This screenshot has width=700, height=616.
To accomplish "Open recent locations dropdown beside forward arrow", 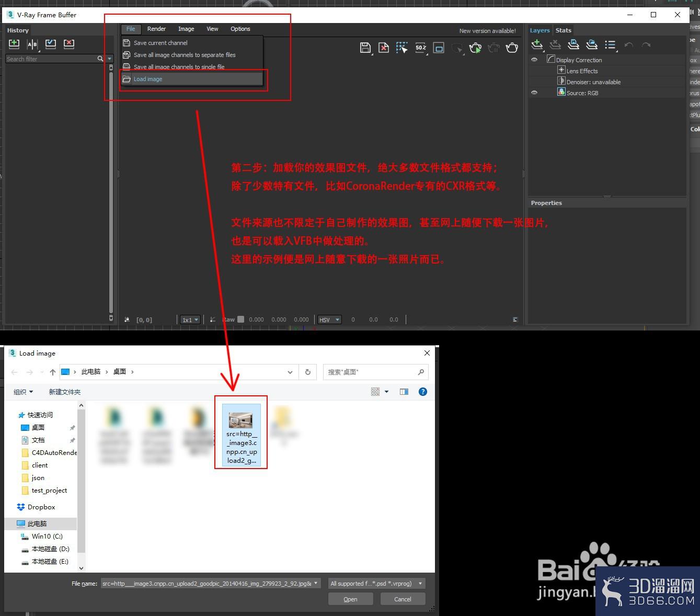I will (x=42, y=372).
